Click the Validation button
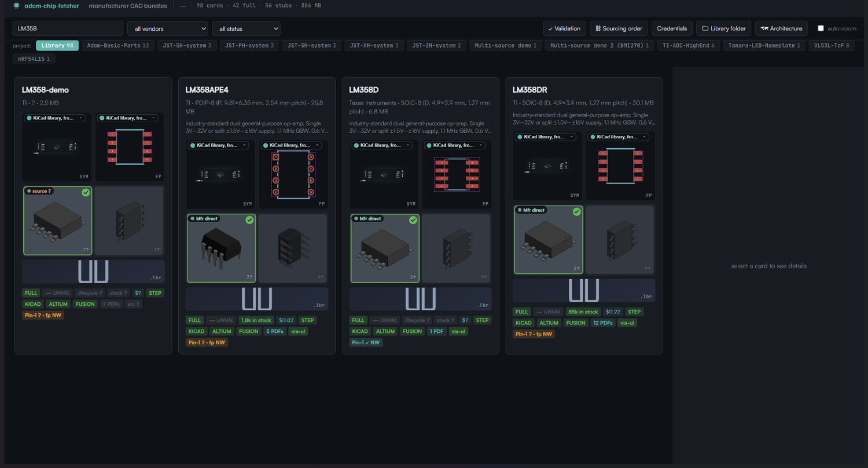Image resolution: width=868 pixels, height=468 pixels. click(564, 28)
